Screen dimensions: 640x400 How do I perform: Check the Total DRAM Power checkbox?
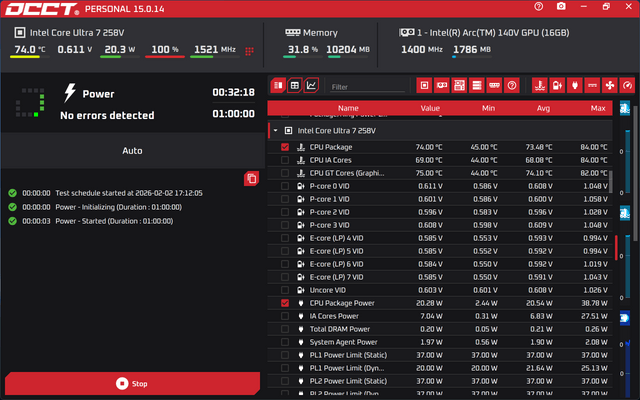coord(285,329)
